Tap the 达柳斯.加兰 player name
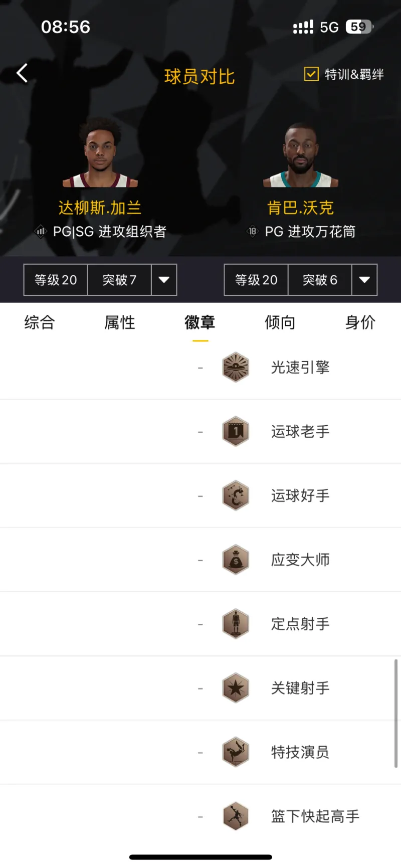The height and width of the screenshot is (868, 401). point(100,208)
